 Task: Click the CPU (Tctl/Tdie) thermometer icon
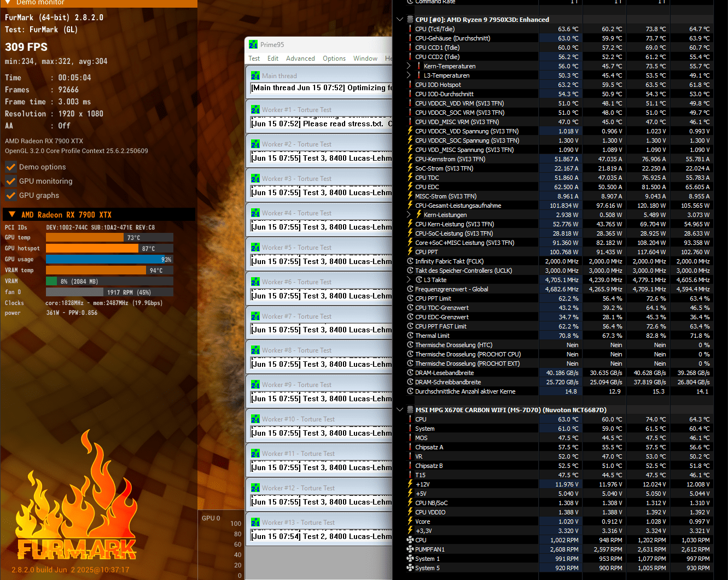(x=410, y=29)
